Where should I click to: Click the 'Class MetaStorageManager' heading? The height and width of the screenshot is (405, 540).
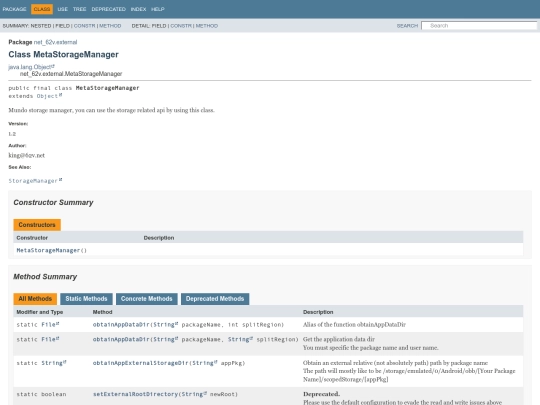63,54
